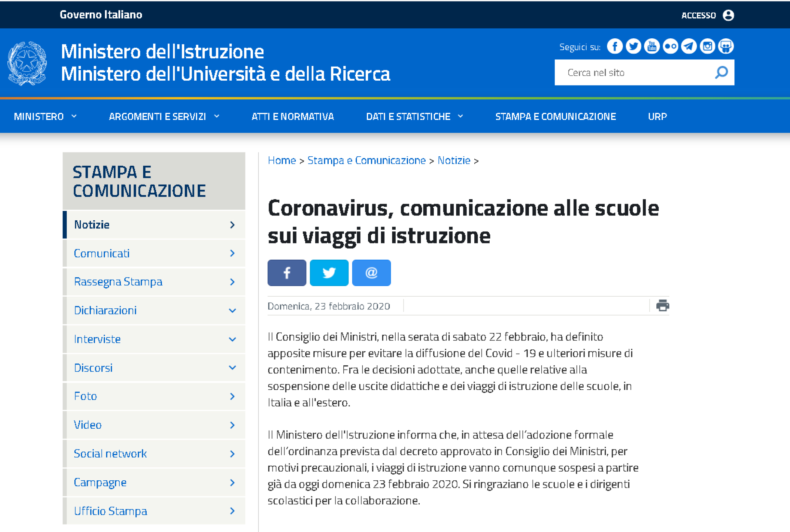
Task: Open Atti e Normativa menu item
Action: tap(293, 116)
